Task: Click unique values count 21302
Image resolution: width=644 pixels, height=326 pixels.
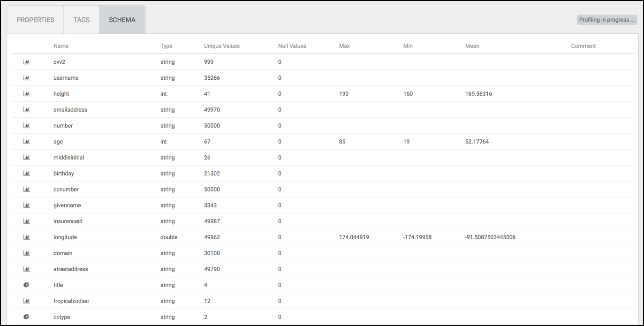Action: (x=212, y=174)
